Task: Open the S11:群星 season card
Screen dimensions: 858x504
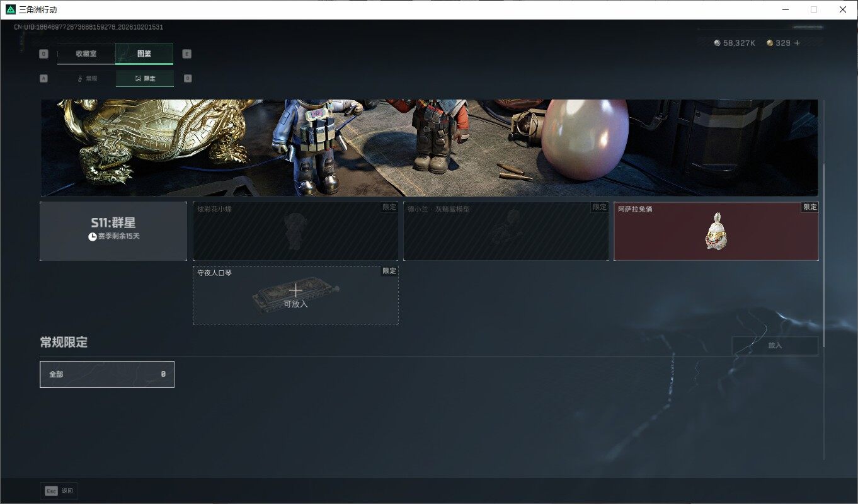Action: tap(113, 231)
